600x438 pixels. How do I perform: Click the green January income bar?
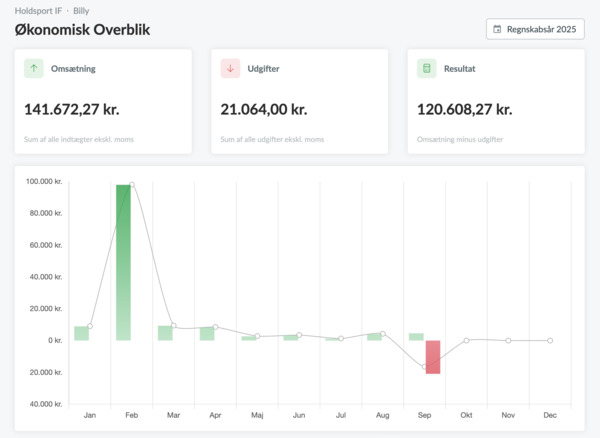(81, 333)
